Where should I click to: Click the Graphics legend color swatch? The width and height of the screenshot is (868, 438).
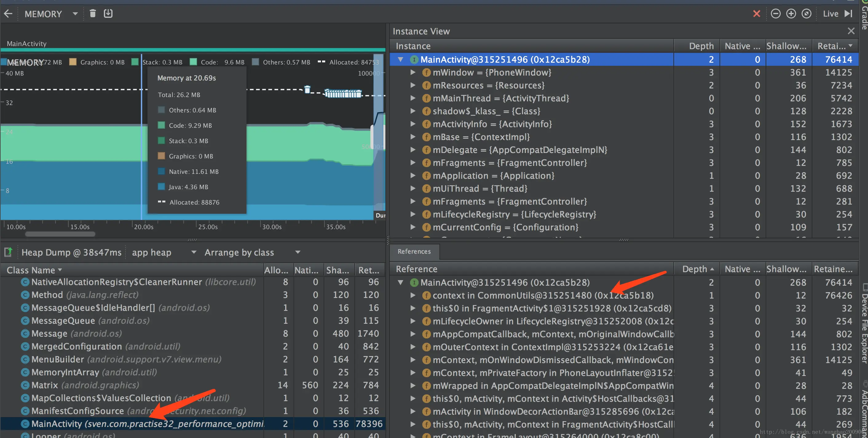73,62
